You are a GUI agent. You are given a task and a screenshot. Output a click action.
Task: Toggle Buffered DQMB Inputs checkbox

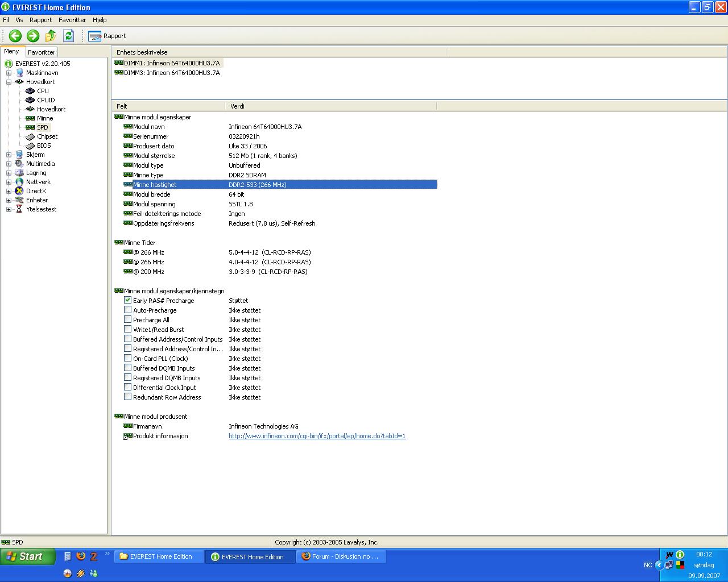(x=127, y=368)
